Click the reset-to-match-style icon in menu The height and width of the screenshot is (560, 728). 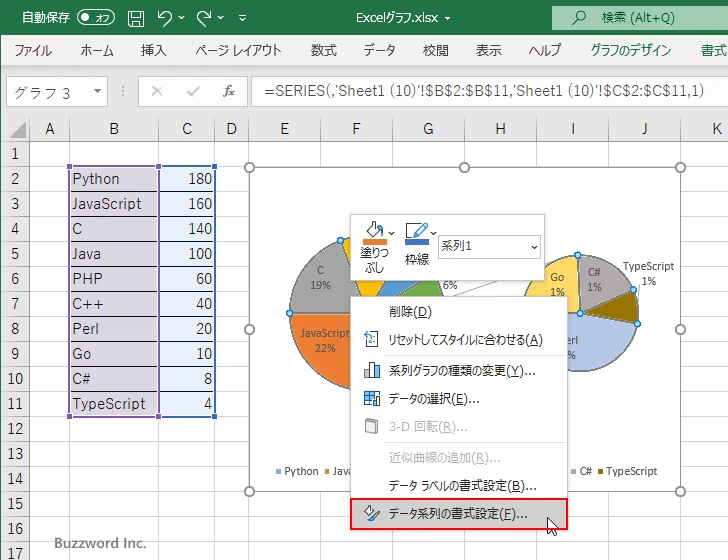pos(371,339)
